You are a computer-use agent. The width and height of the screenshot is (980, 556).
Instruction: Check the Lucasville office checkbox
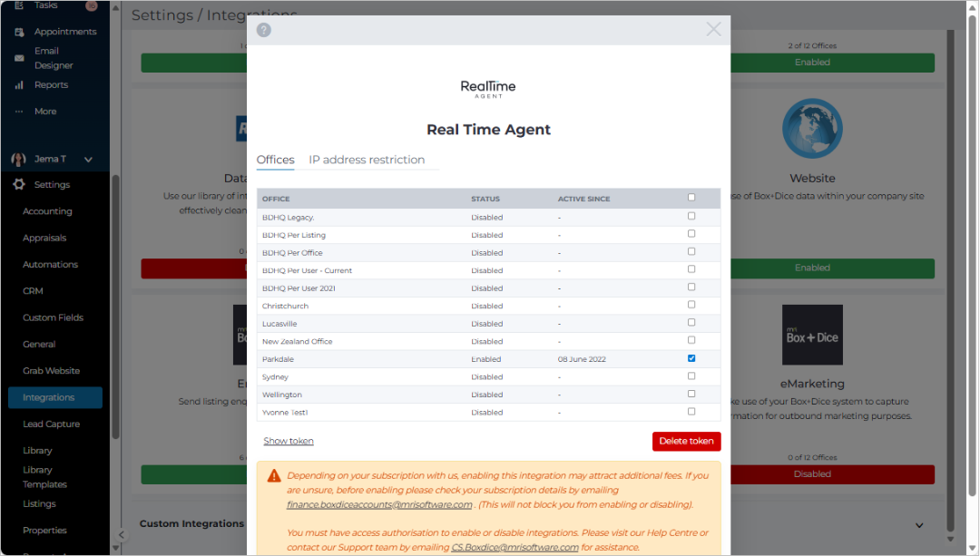pos(691,322)
